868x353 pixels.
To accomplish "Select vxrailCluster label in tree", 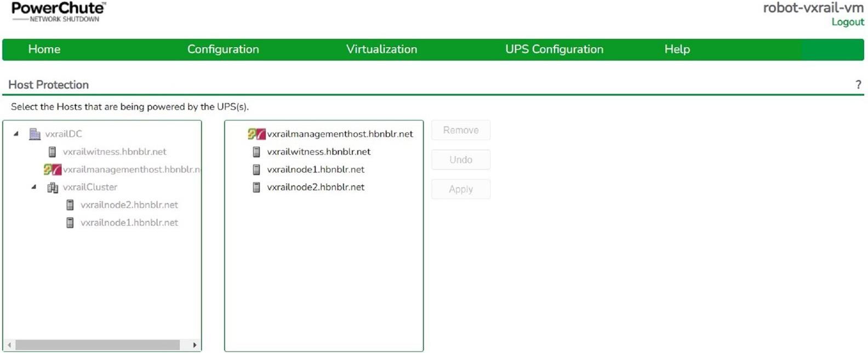I will [x=90, y=187].
